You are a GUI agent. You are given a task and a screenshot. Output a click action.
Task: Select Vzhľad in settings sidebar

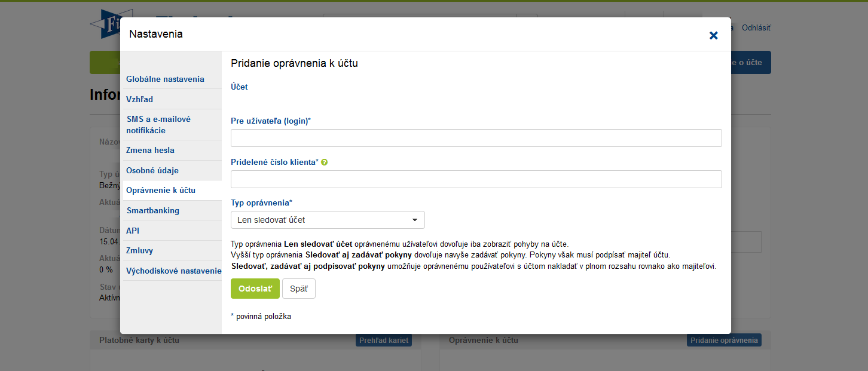139,99
